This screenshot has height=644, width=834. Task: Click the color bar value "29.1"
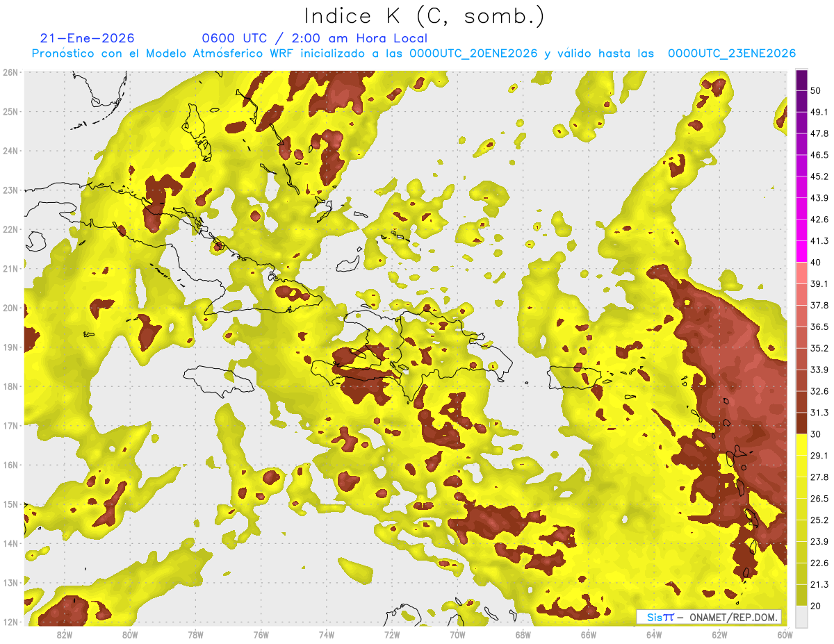(819, 455)
